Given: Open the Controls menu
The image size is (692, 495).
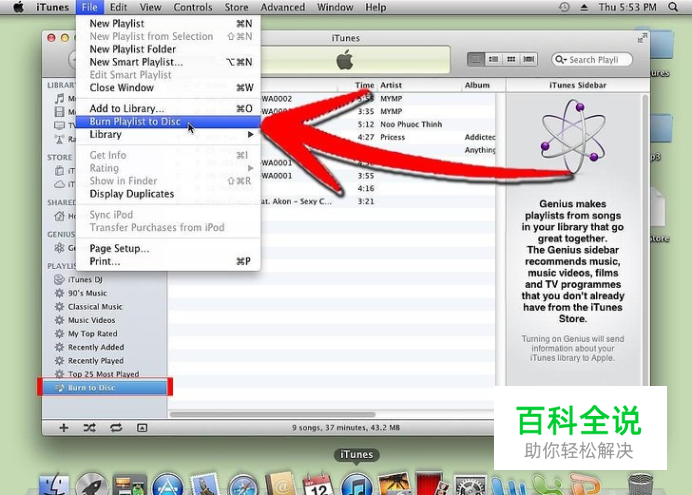Looking at the screenshot, I should pyautogui.click(x=192, y=7).
